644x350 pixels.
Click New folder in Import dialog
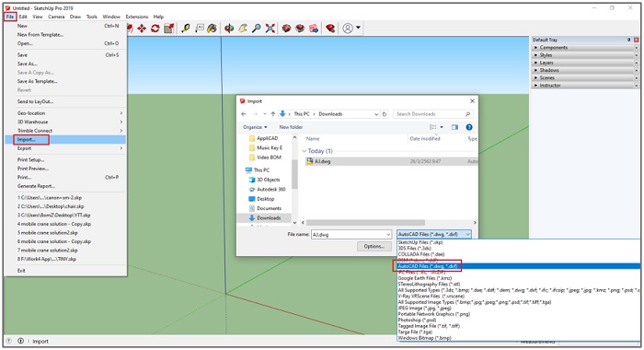tap(291, 127)
